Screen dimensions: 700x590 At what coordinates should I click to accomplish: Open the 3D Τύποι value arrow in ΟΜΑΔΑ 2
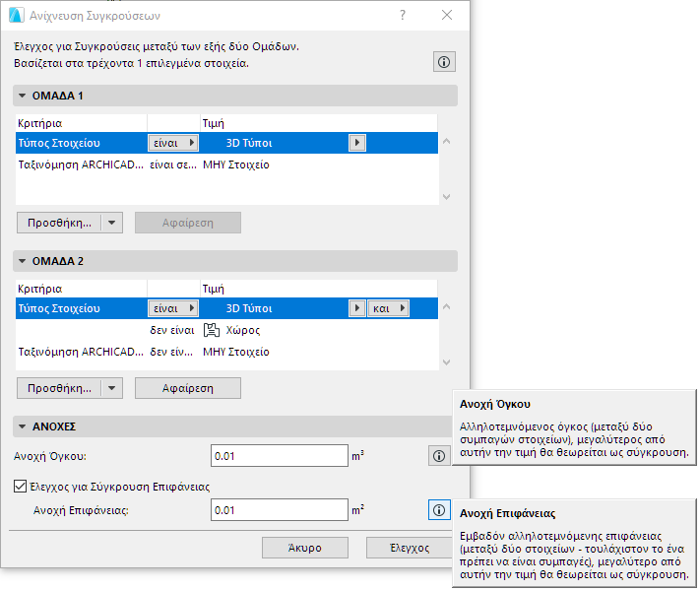358,308
